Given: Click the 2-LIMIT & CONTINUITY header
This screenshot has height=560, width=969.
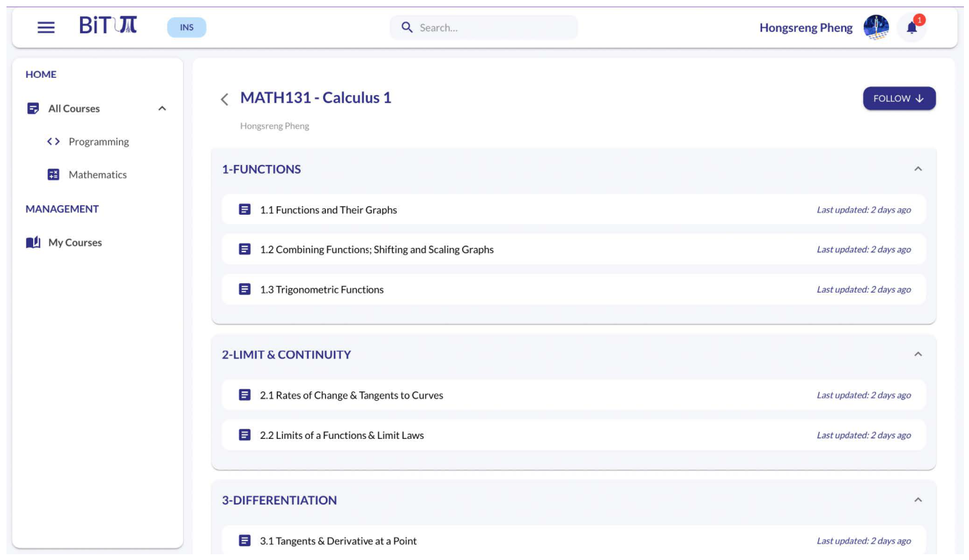Looking at the screenshot, I should click(287, 355).
